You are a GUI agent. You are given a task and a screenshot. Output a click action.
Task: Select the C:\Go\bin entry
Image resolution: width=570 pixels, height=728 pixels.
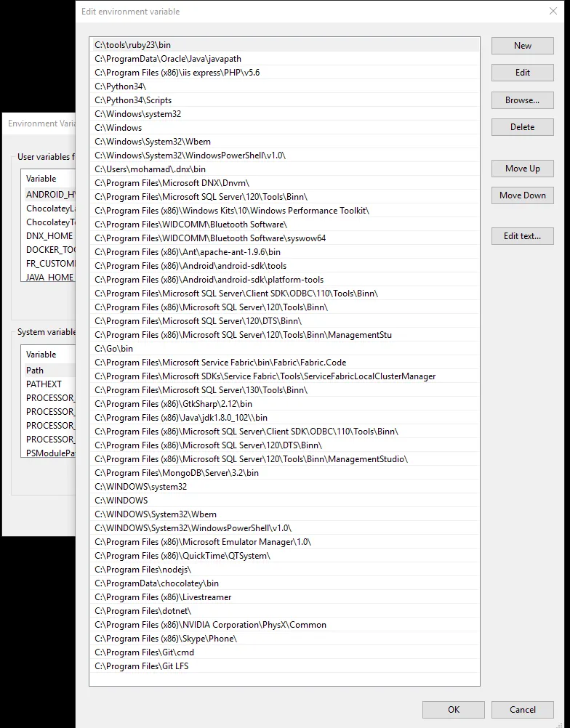[x=284, y=349]
